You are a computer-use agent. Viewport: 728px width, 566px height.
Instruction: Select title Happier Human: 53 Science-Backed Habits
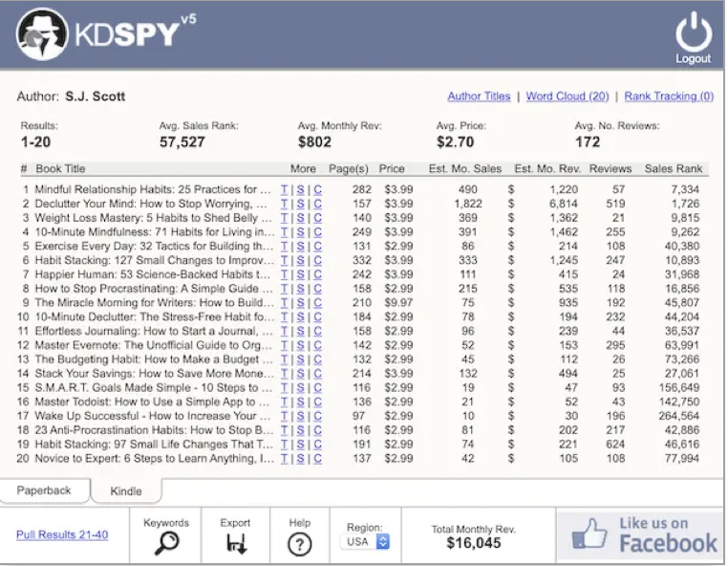[x=153, y=274]
